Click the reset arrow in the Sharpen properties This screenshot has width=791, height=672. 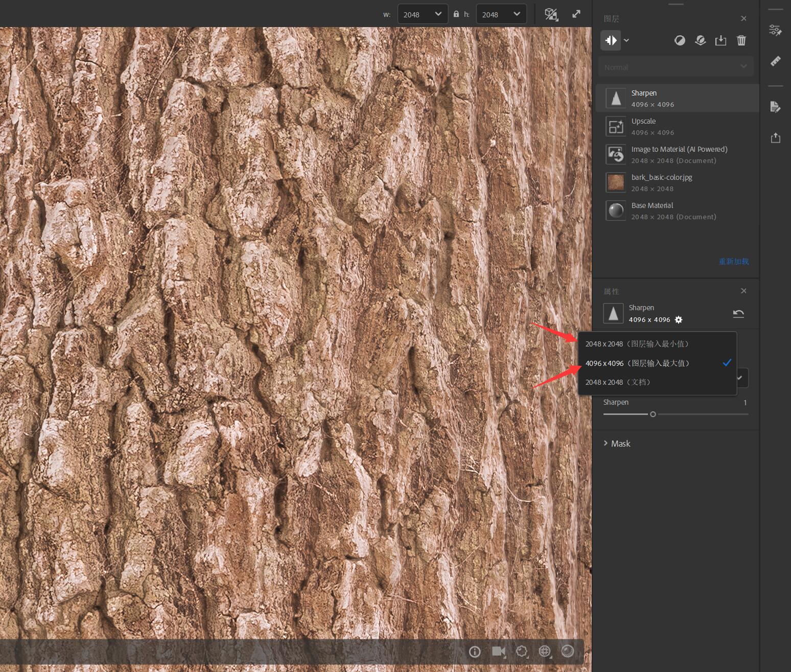(738, 313)
